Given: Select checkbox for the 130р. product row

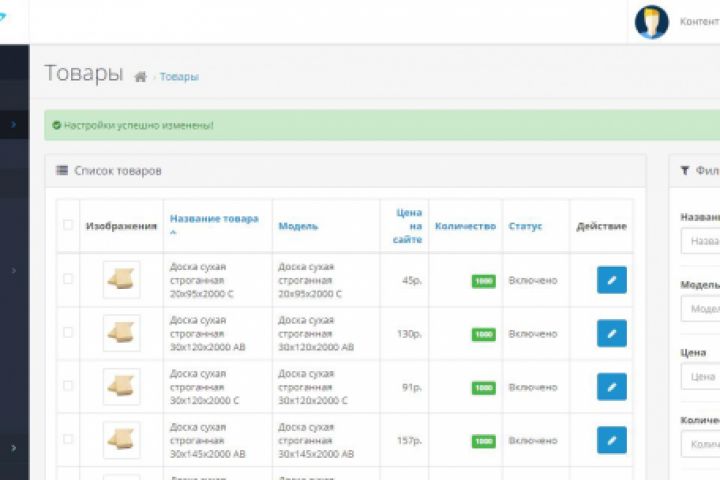Looking at the screenshot, I should [x=68, y=332].
